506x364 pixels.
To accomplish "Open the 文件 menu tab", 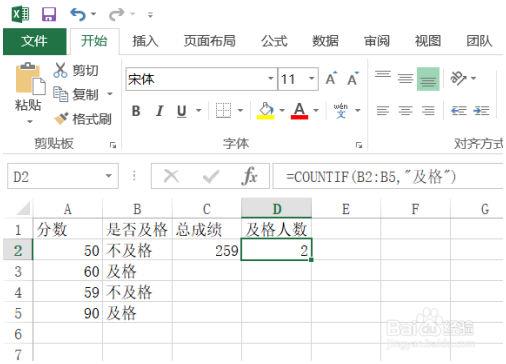I will click(34, 41).
